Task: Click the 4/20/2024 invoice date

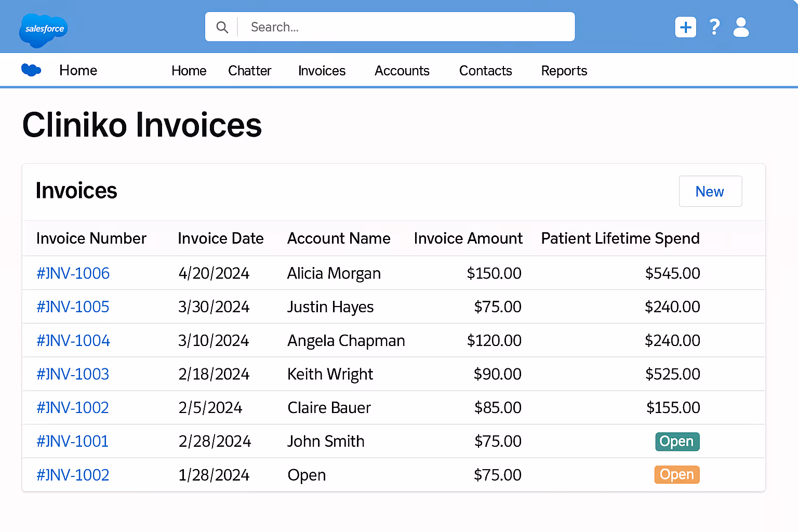Action: click(x=214, y=273)
